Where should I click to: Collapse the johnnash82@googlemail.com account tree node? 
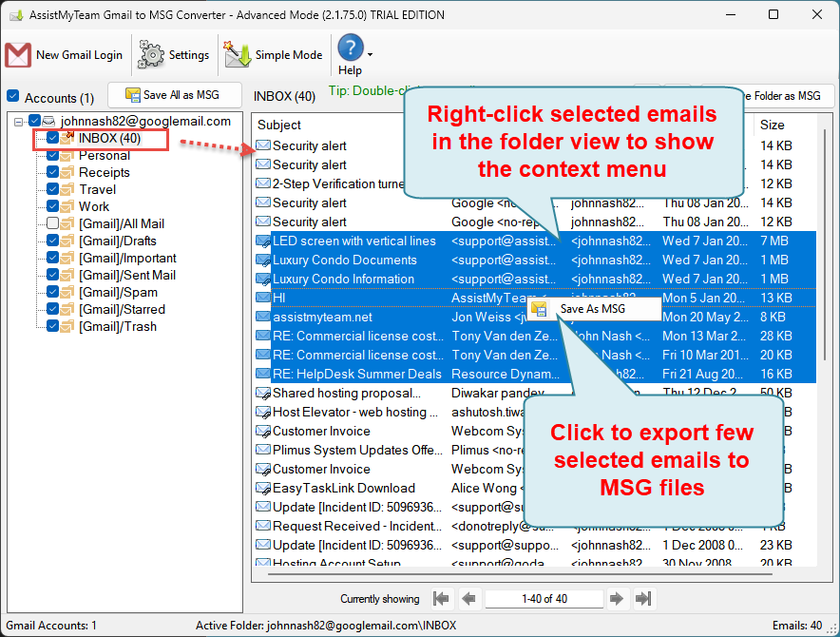pos(18,122)
